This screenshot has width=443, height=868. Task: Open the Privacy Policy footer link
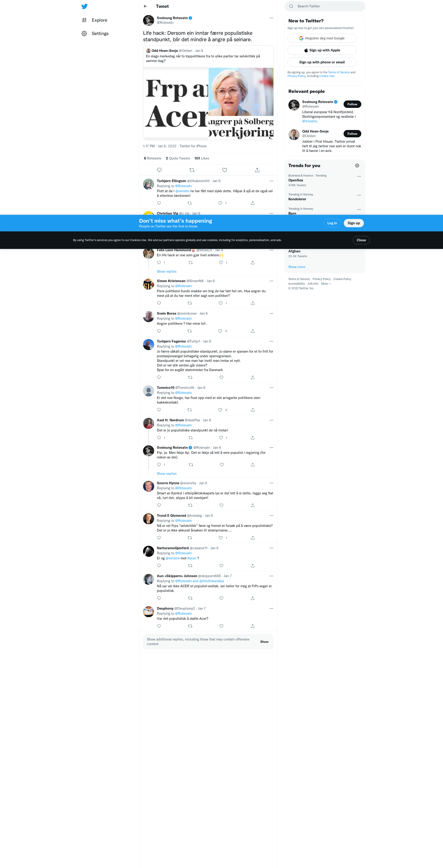(x=322, y=279)
